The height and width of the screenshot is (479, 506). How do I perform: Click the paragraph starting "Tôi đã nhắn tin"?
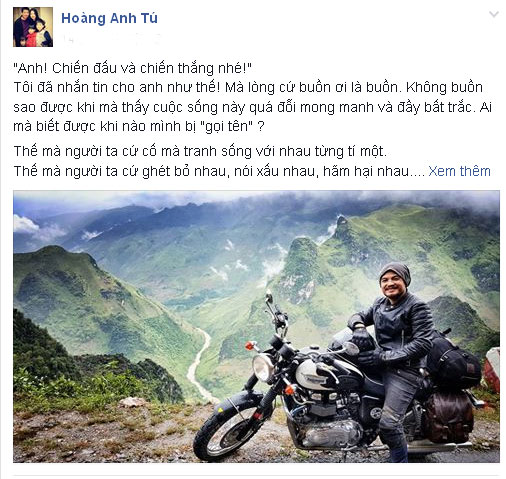pyautogui.click(x=253, y=107)
